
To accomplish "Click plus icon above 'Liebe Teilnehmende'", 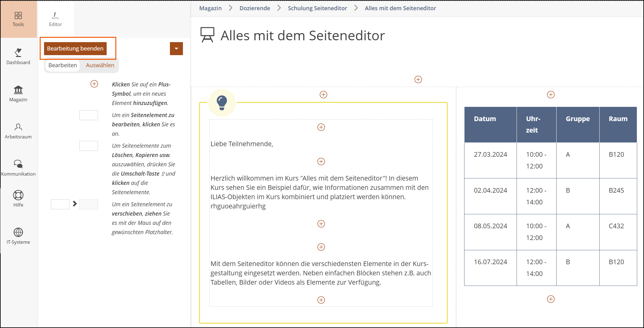I will coord(321,127).
